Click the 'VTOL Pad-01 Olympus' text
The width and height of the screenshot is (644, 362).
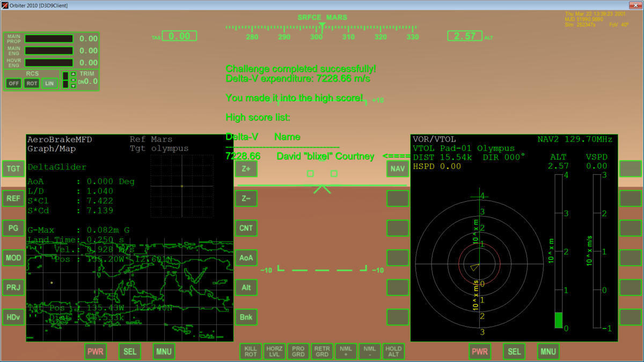pyautogui.click(x=464, y=149)
